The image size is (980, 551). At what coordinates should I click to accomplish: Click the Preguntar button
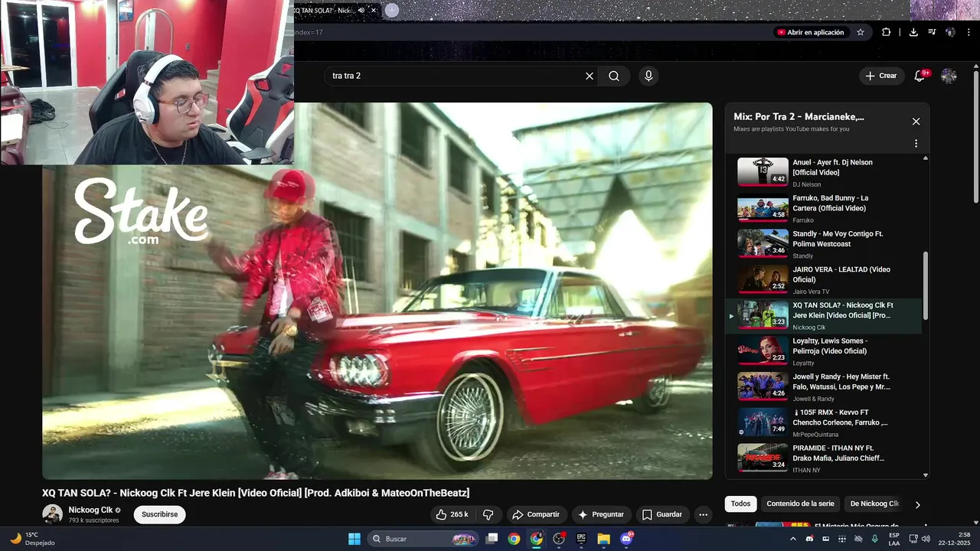click(x=601, y=514)
